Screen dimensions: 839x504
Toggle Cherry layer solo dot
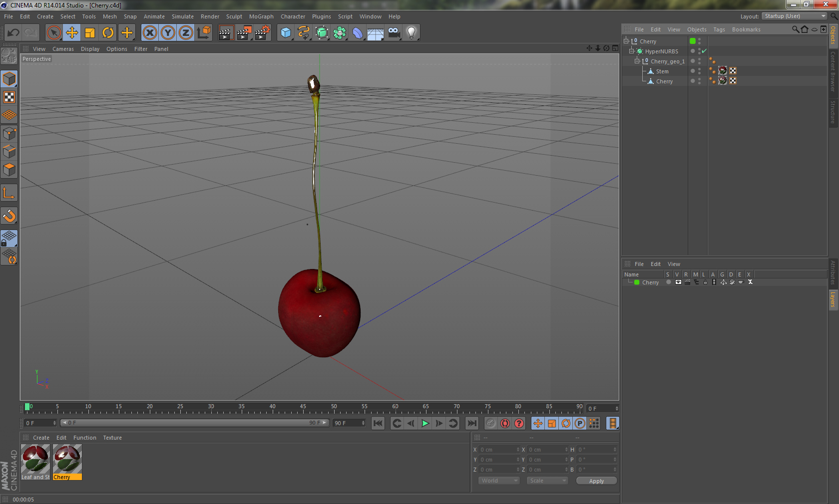pyautogui.click(x=668, y=282)
